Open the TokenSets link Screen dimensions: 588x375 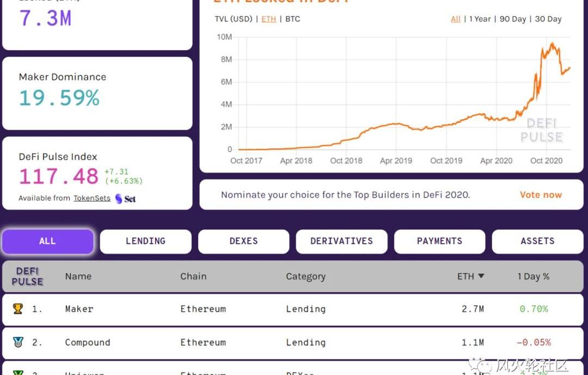pos(92,198)
